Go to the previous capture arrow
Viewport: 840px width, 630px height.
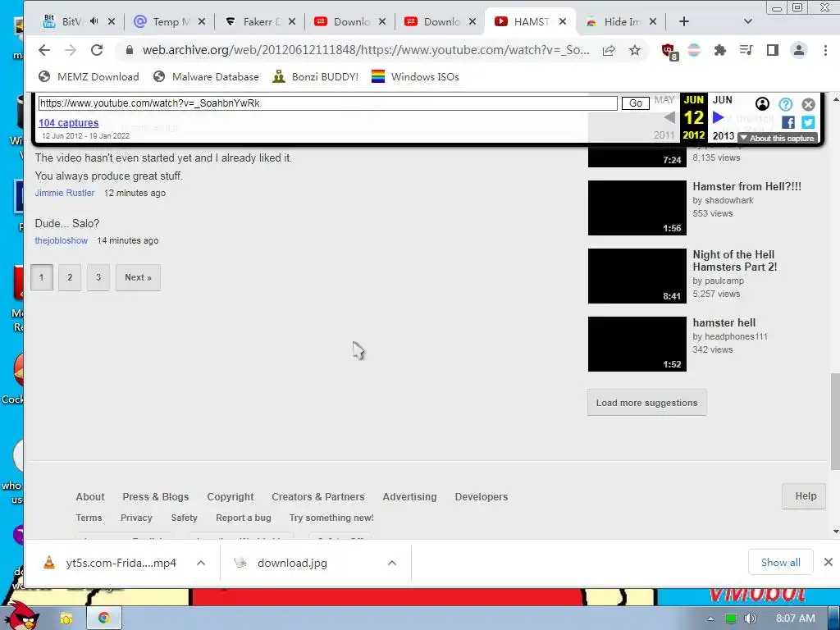click(x=669, y=117)
